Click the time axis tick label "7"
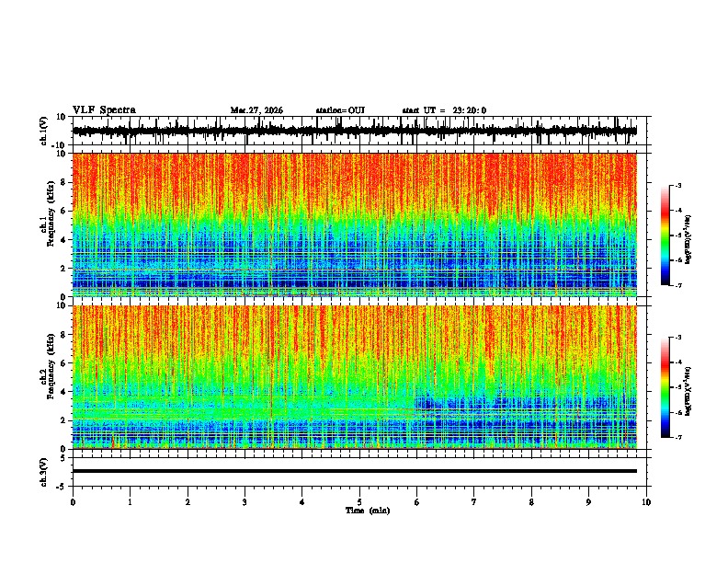 [x=474, y=502]
